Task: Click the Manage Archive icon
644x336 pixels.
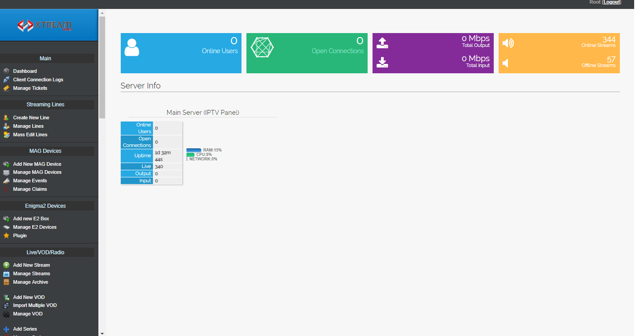Action: click(x=6, y=282)
